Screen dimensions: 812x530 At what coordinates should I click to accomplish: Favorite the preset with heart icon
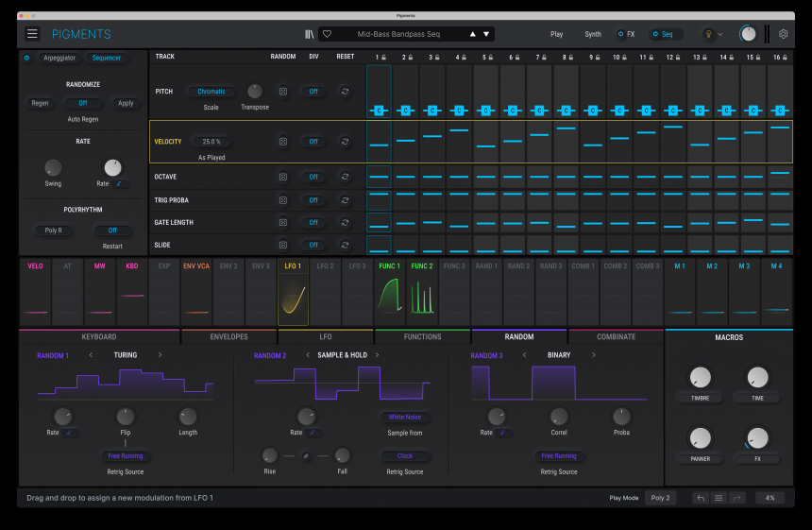pos(328,34)
